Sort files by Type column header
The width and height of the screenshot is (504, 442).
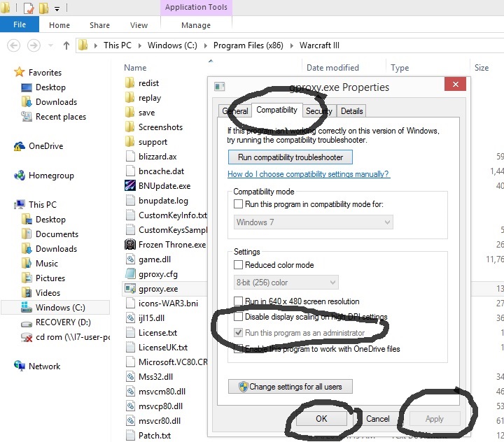click(x=400, y=68)
